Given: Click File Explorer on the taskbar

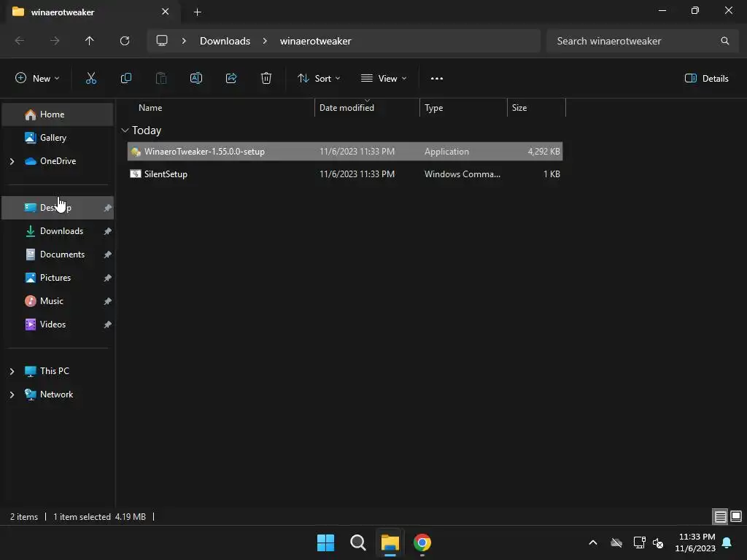Looking at the screenshot, I should tap(390, 542).
